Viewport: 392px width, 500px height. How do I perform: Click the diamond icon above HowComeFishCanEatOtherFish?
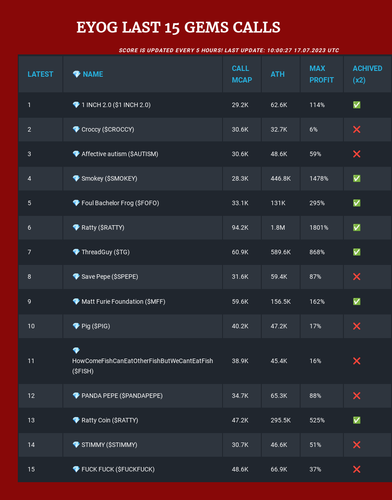(76, 350)
